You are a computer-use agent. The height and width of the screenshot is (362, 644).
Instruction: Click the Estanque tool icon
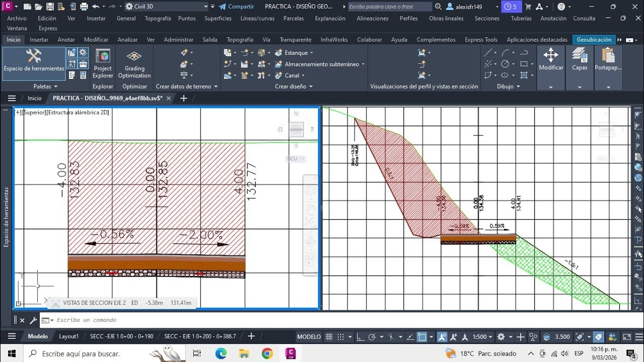coord(279,52)
